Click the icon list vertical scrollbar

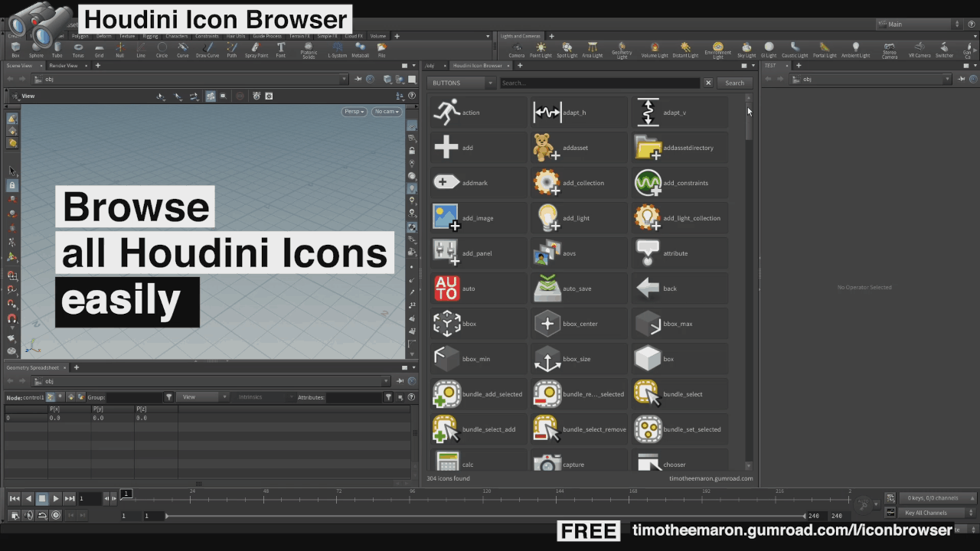coord(749,281)
